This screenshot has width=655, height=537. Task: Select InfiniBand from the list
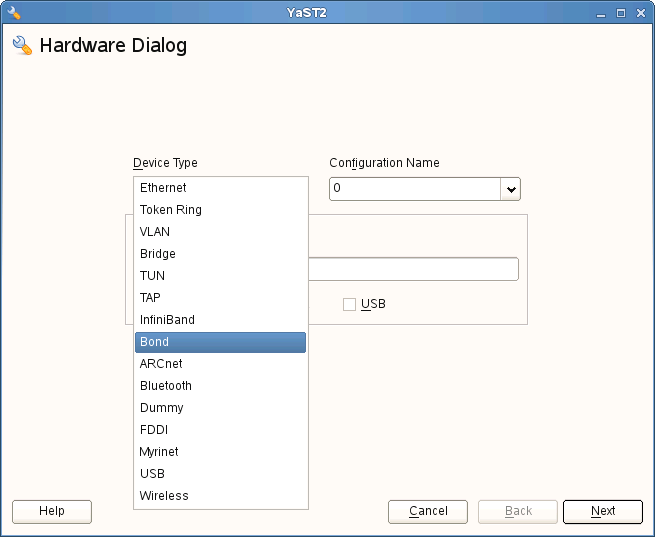221,320
